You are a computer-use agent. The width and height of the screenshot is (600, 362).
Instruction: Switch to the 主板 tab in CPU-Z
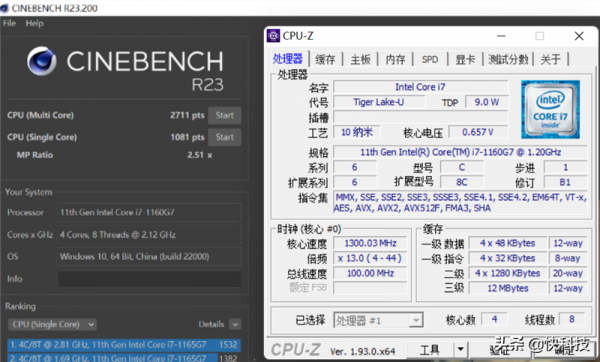[x=360, y=59]
